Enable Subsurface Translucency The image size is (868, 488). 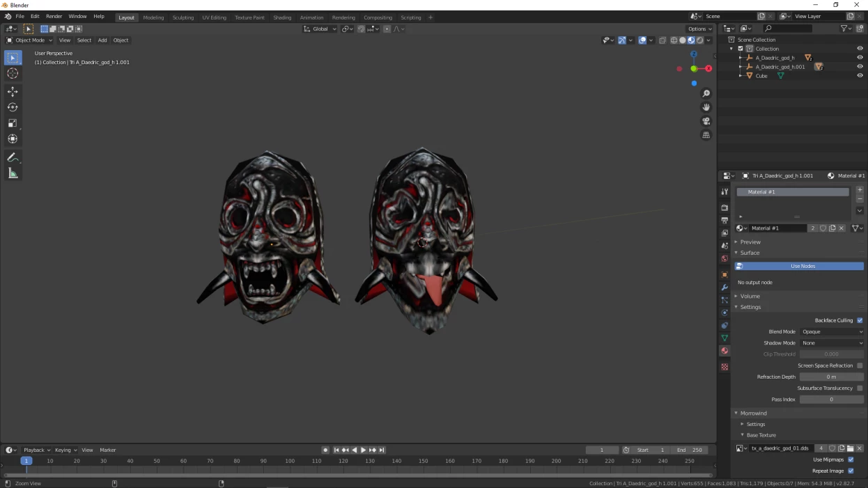click(860, 388)
